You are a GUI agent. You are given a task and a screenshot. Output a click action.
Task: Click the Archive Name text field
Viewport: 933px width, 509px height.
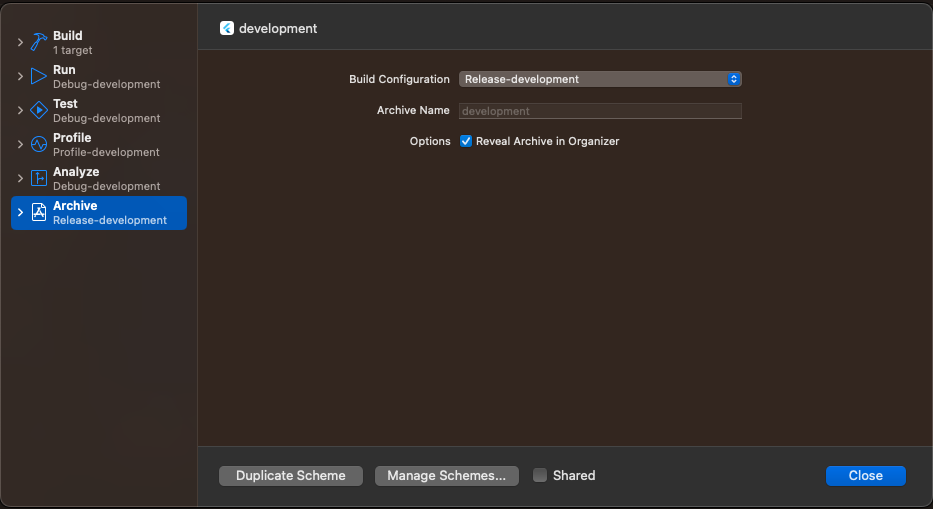click(x=600, y=111)
